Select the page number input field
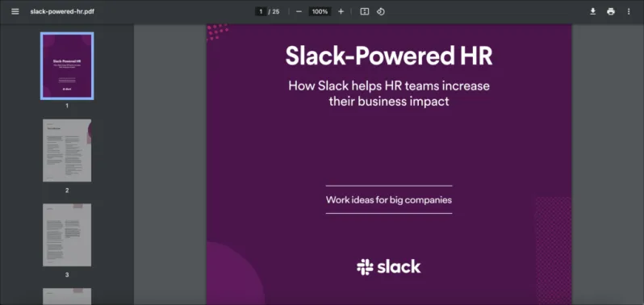Screen dimensions: 644x305 (261, 11)
